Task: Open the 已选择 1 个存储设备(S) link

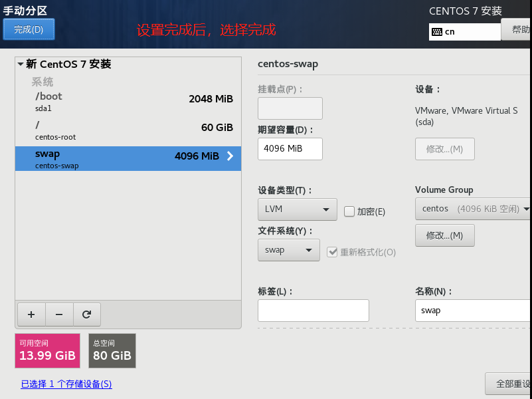Action: coord(66,384)
